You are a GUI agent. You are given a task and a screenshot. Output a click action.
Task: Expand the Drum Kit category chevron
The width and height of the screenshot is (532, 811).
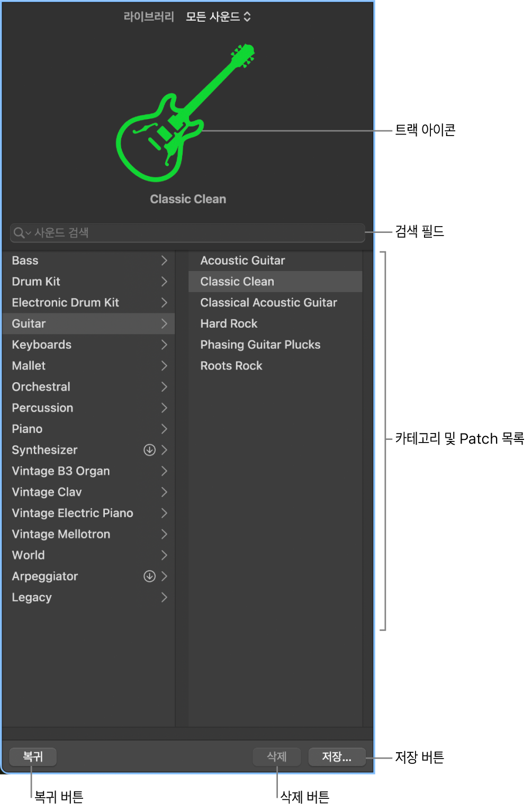pos(164,282)
